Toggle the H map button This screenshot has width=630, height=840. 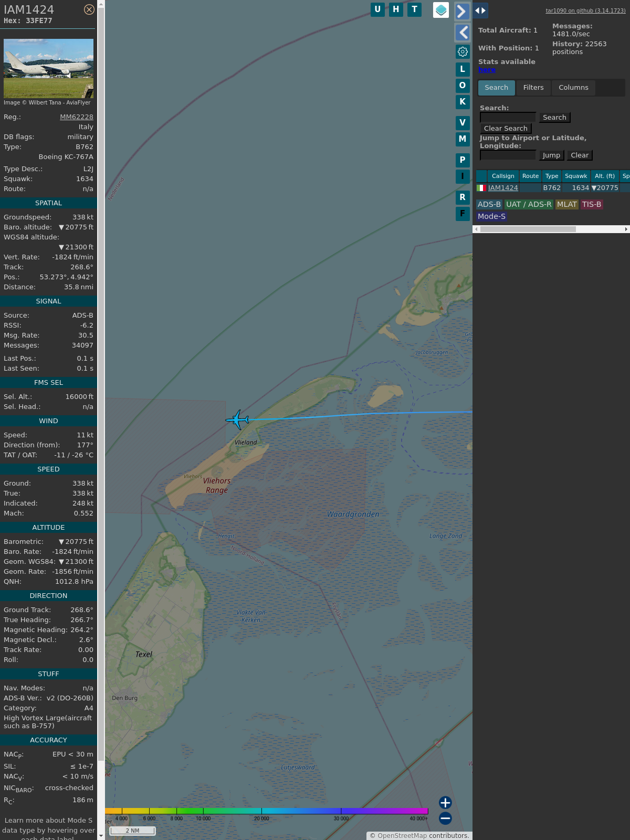point(396,9)
